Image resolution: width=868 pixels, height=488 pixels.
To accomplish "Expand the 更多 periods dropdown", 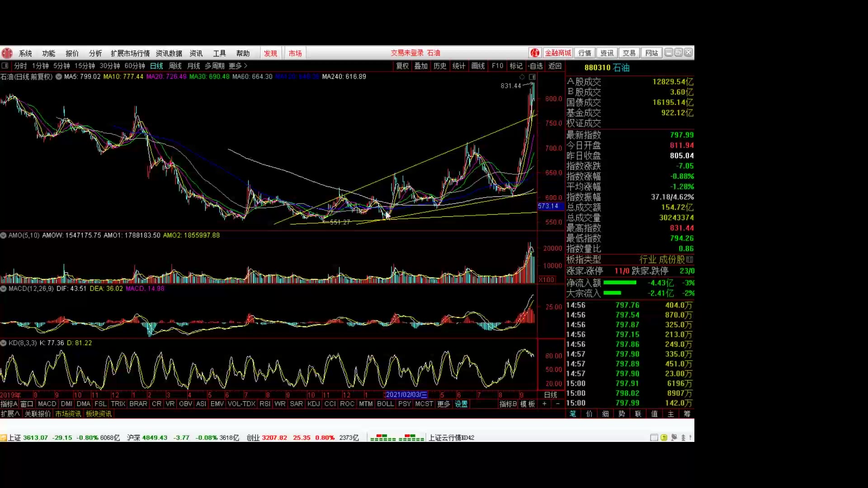I will tap(238, 66).
